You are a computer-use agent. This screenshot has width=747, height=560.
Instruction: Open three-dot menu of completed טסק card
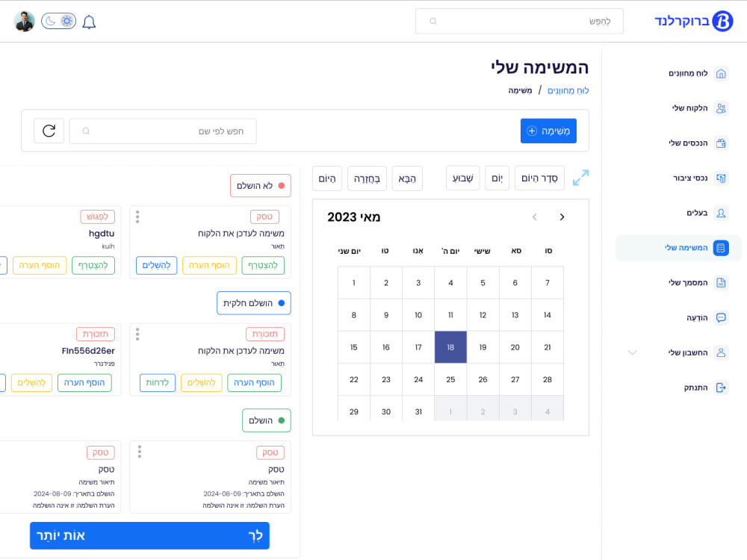tap(140, 452)
